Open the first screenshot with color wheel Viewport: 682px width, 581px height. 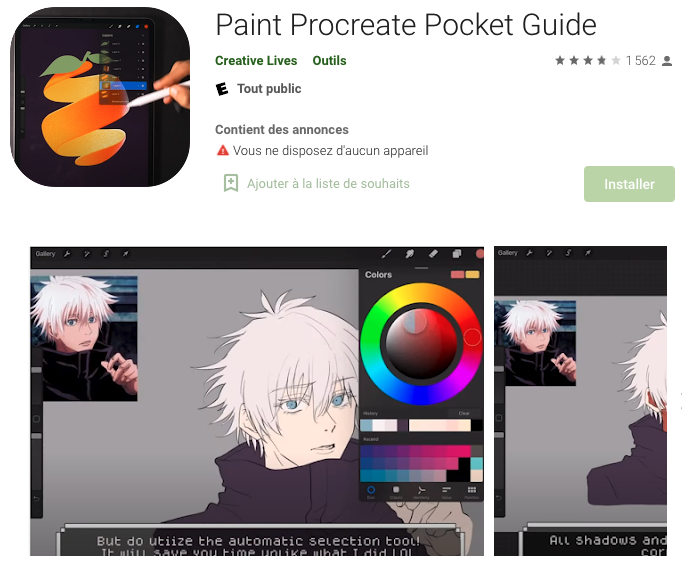(x=257, y=401)
